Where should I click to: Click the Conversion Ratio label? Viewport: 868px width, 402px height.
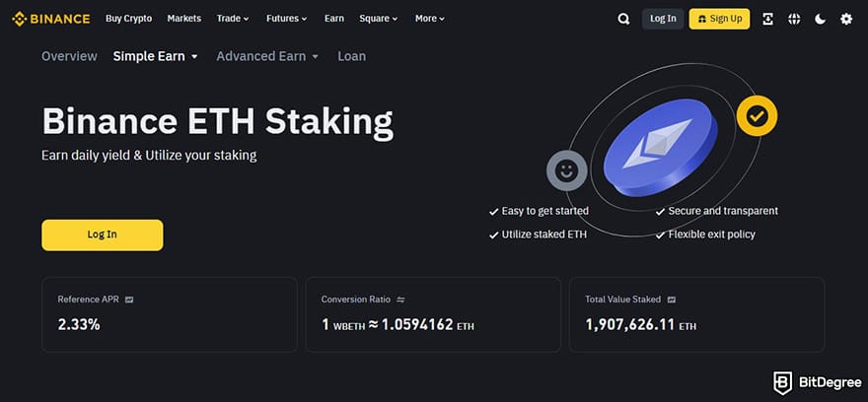(x=356, y=300)
